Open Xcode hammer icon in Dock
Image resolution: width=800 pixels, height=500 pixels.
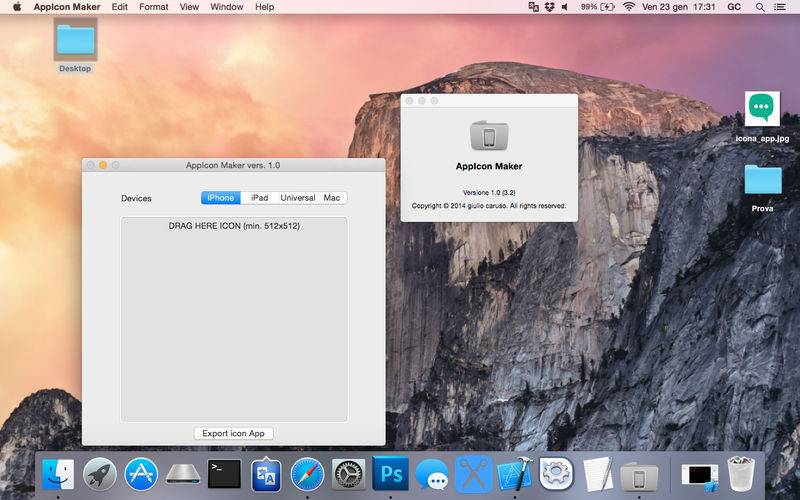515,474
